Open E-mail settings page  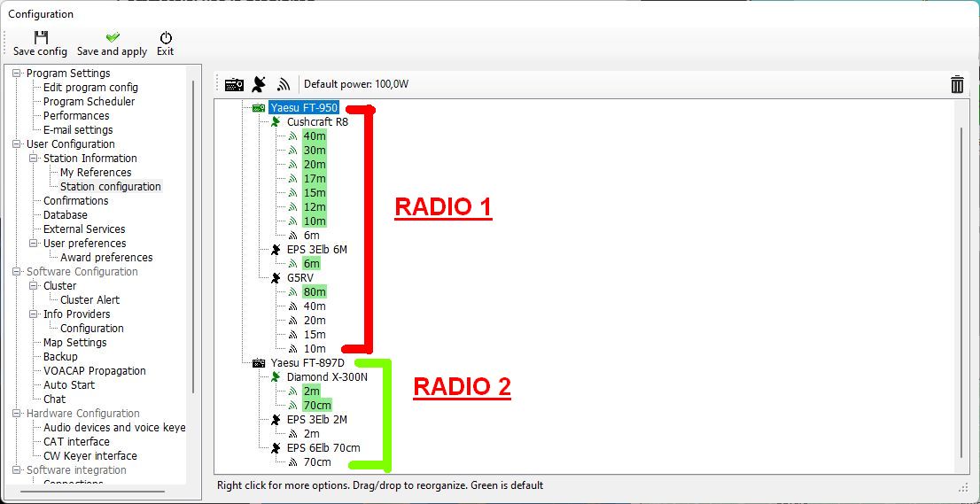[78, 130]
